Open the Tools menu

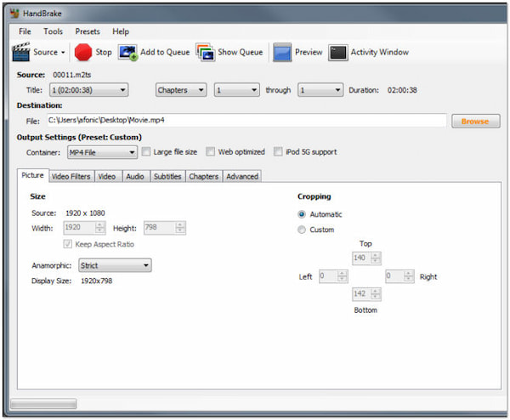point(53,31)
